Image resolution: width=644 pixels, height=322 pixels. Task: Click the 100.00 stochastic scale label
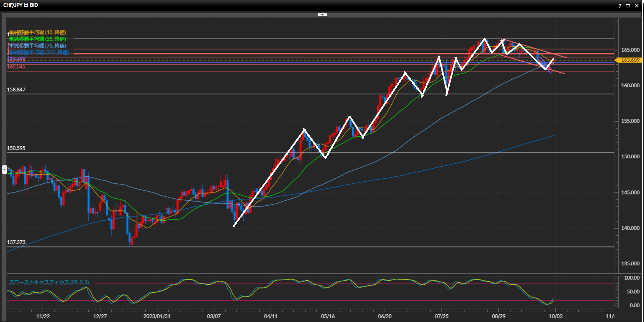point(632,278)
